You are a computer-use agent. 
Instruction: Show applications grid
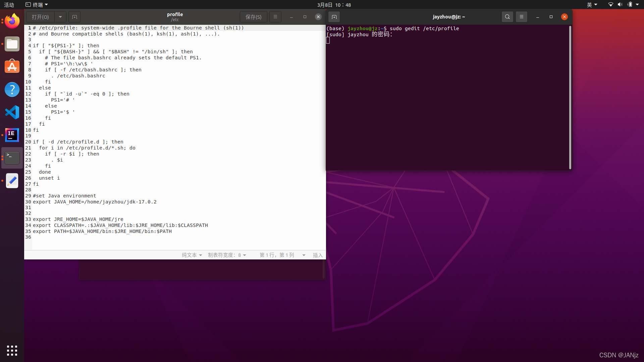point(12,350)
